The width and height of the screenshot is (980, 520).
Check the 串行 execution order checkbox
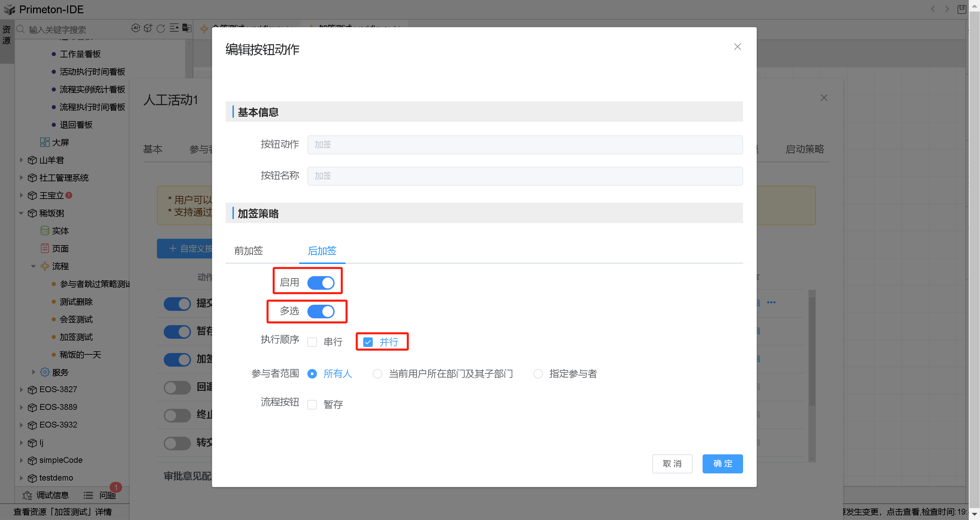(312, 342)
